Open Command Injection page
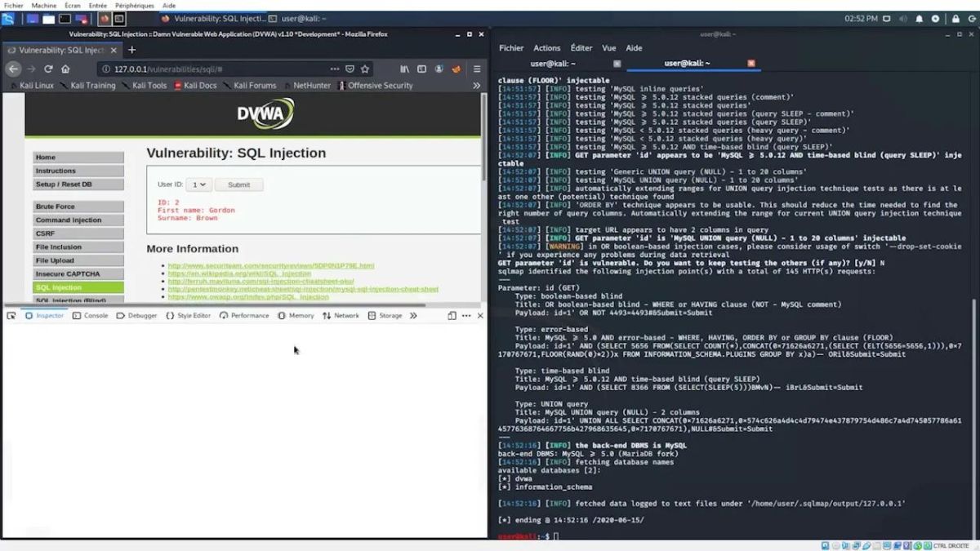This screenshot has height=551, width=980. [78, 220]
